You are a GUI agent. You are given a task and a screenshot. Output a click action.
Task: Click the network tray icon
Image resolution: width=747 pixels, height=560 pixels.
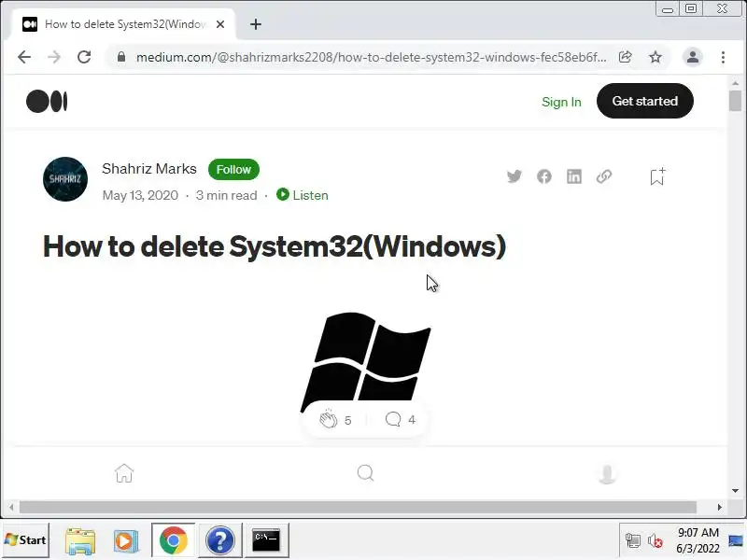pos(633,541)
